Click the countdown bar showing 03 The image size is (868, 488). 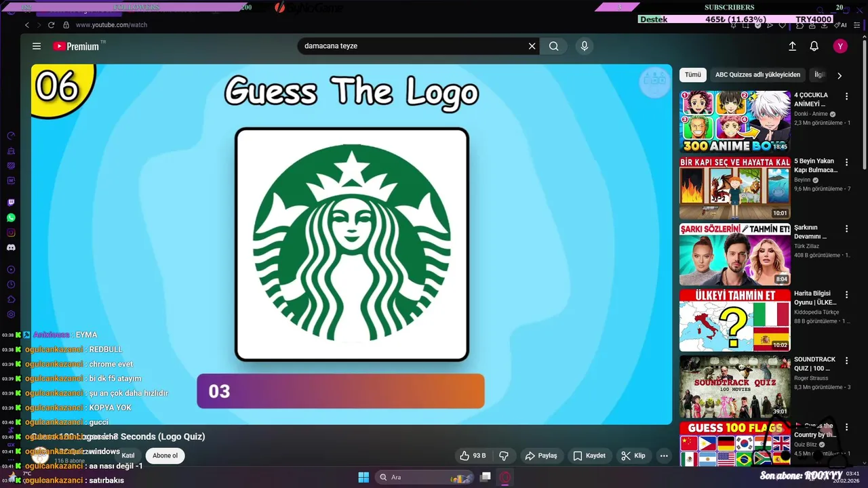pyautogui.click(x=340, y=391)
